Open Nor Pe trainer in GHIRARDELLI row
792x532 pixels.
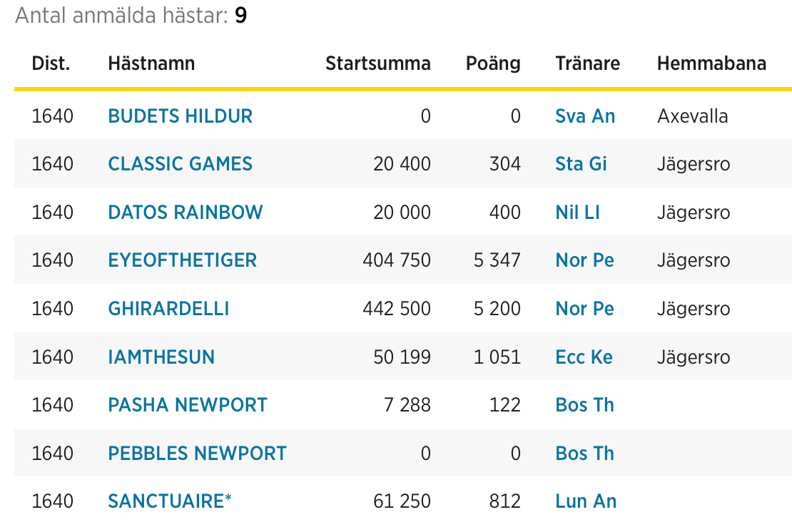tap(584, 309)
